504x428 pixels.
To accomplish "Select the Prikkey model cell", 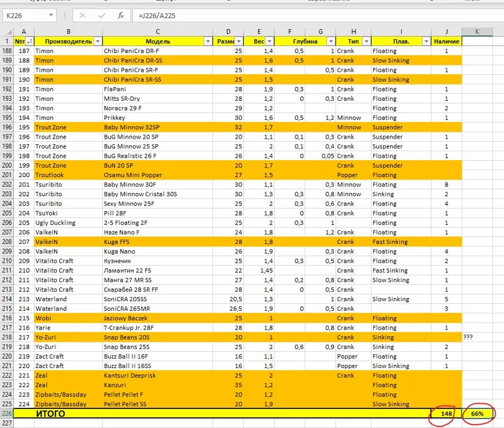I will 157,118.
